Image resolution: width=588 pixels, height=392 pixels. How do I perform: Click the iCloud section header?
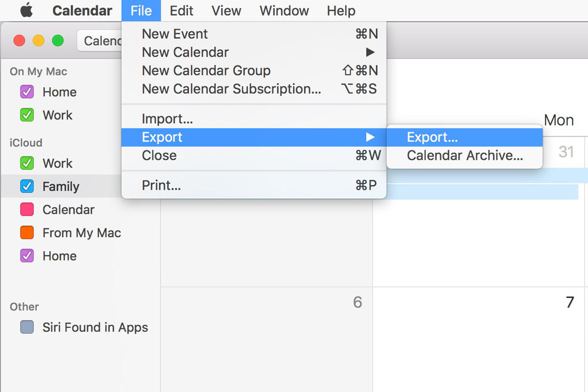[26, 143]
